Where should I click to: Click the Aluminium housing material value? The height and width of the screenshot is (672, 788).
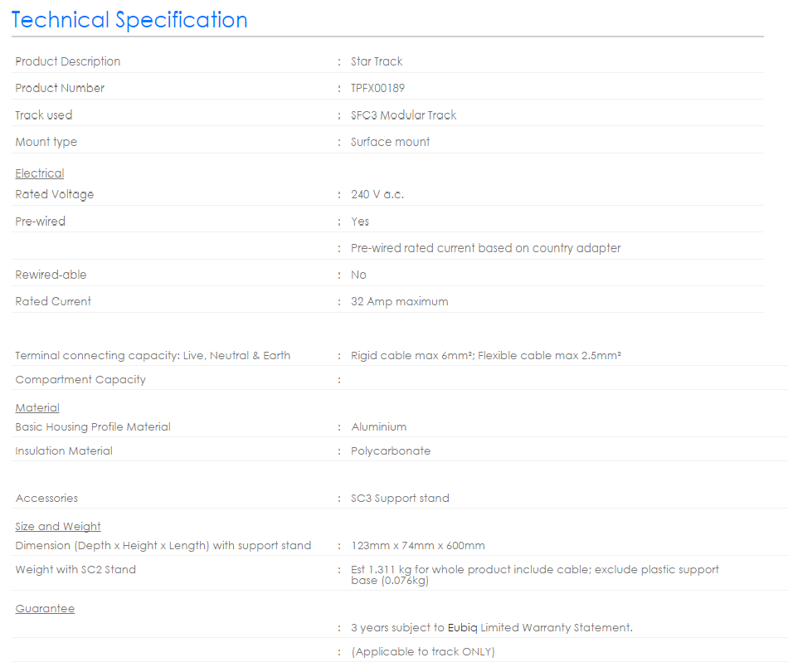(x=379, y=426)
